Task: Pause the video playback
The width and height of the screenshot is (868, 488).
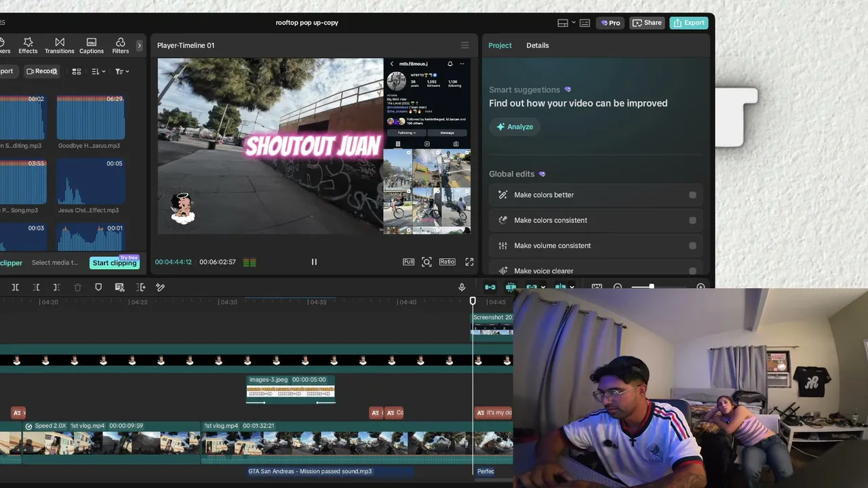Action: tap(314, 262)
